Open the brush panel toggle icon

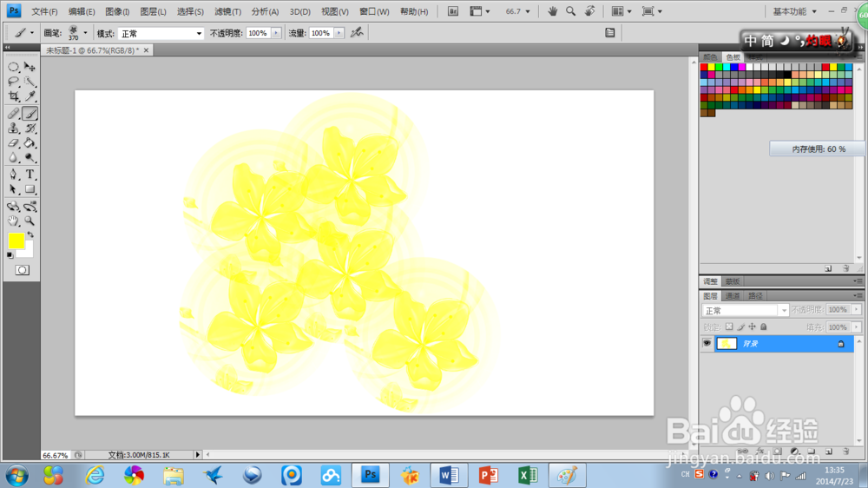tap(610, 33)
